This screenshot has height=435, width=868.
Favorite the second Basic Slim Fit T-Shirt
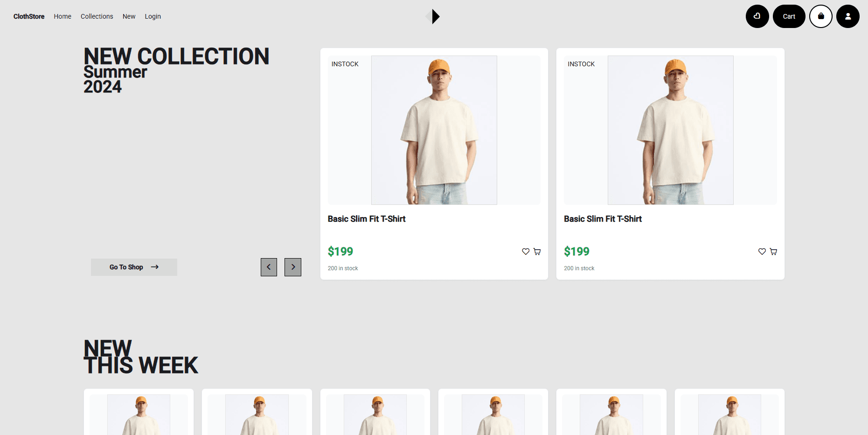(762, 252)
